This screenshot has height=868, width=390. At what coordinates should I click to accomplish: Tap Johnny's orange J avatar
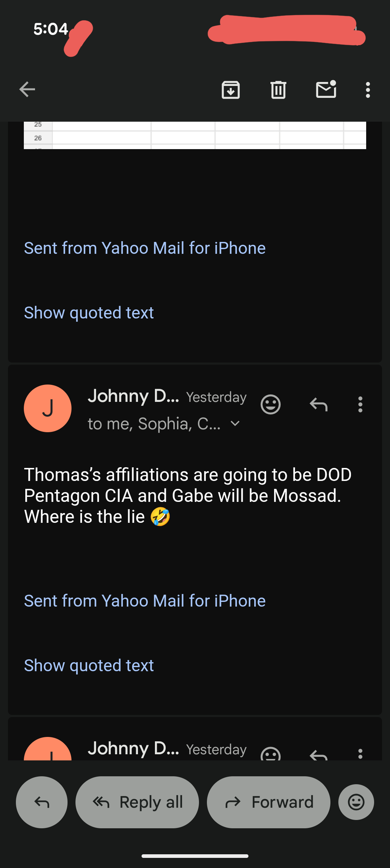(48, 408)
